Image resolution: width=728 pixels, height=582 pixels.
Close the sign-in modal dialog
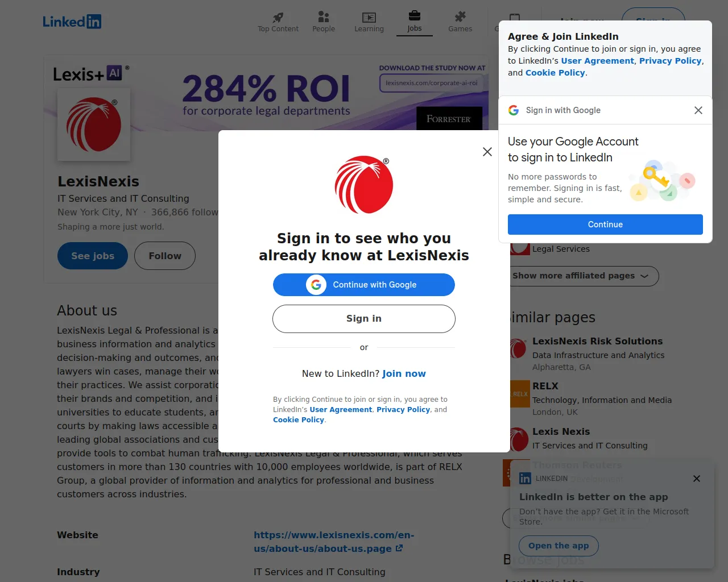[487, 152]
